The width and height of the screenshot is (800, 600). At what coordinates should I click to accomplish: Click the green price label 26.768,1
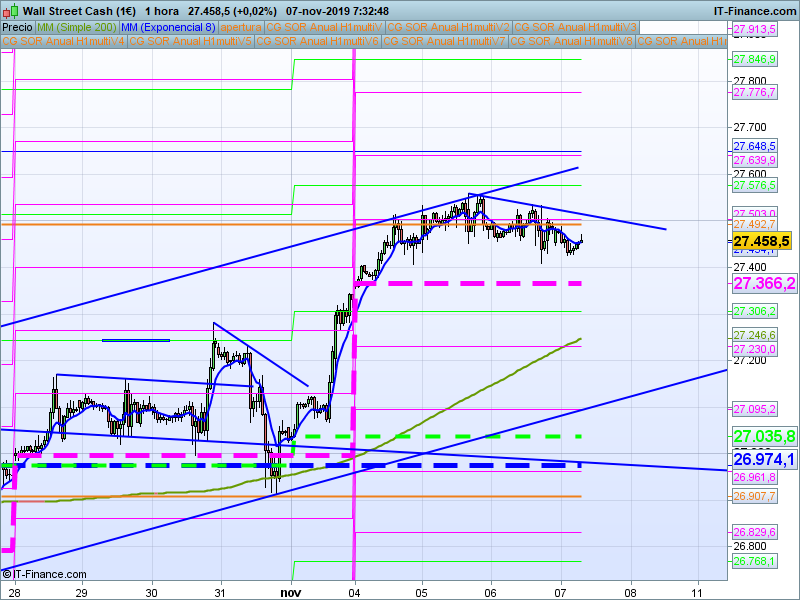point(754,561)
